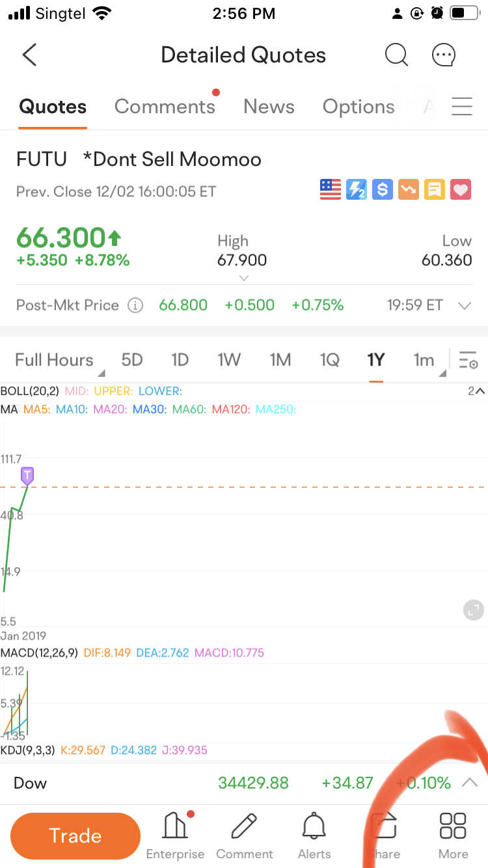Switch to the Quotes tab
488x868 pixels.
coord(53,107)
